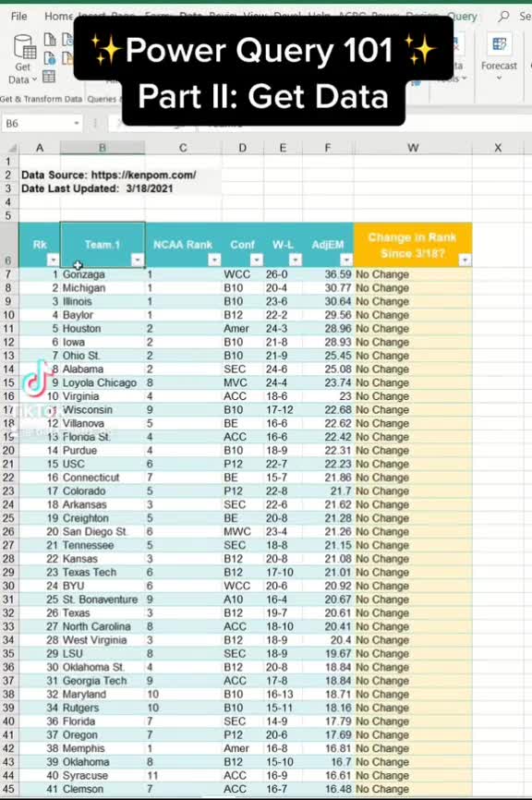Open the Team.1 column filter dropdown
The height and width of the screenshot is (800, 532).
click(138, 261)
